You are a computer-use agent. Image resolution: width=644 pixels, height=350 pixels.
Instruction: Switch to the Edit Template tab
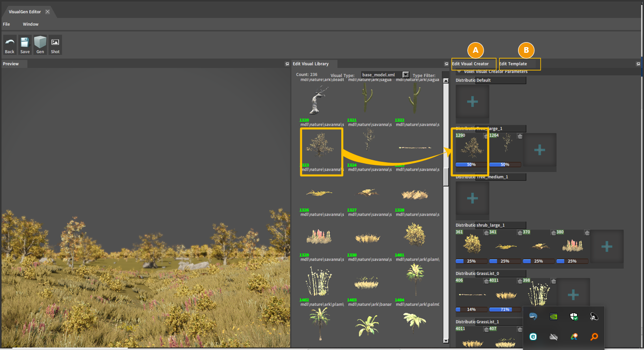[x=513, y=64]
